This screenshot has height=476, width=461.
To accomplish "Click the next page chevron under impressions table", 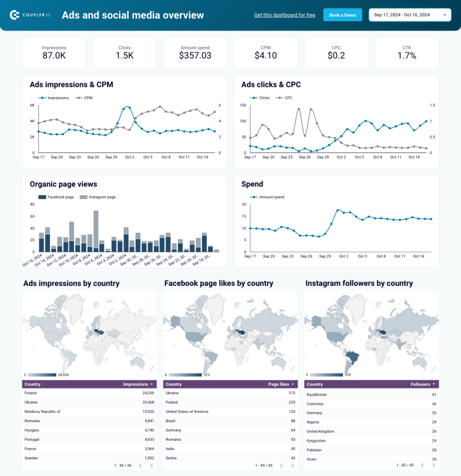I will coord(152,466).
